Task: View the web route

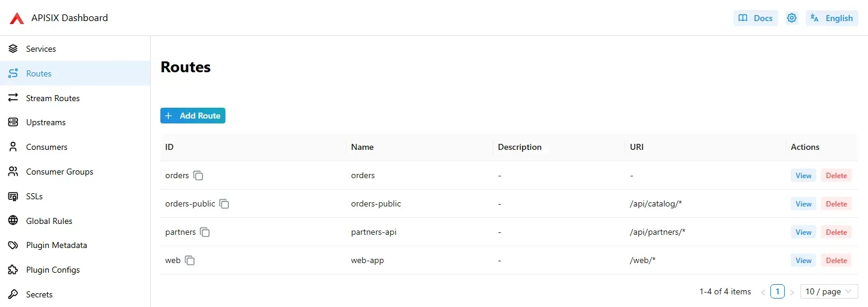Action: click(804, 261)
